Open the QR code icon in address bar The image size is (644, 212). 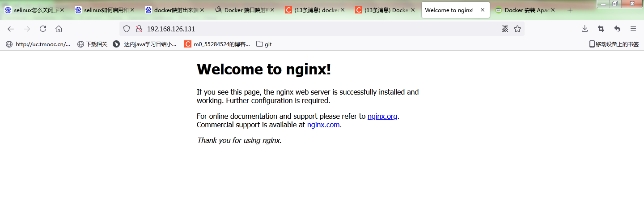point(505,29)
